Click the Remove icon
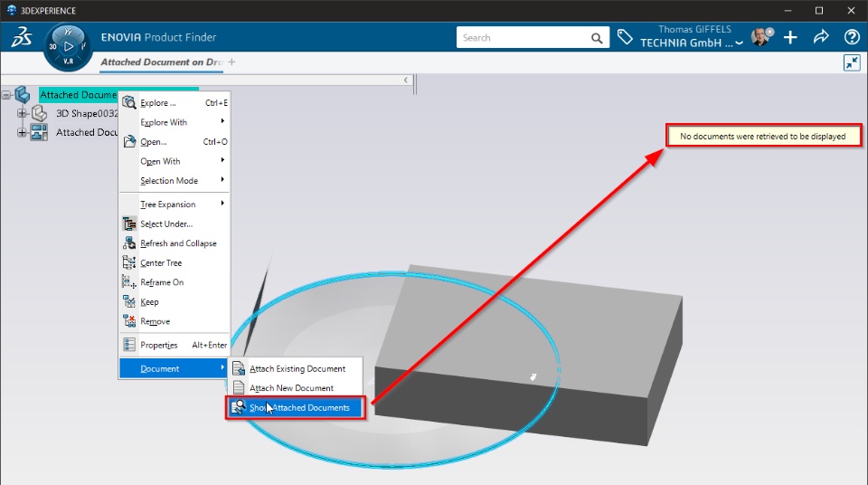Image resolution: width=868 pixels, height=485 pixels. 129,321
